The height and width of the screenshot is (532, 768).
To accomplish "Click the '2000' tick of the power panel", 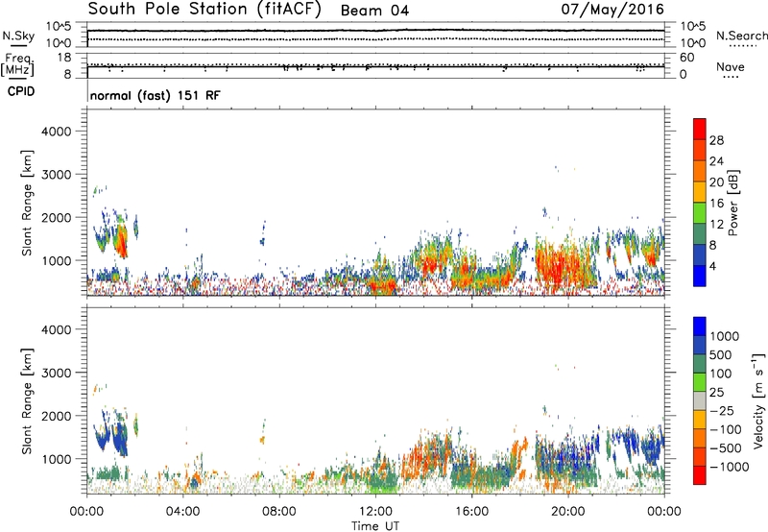I will click(x=57, y=217).
